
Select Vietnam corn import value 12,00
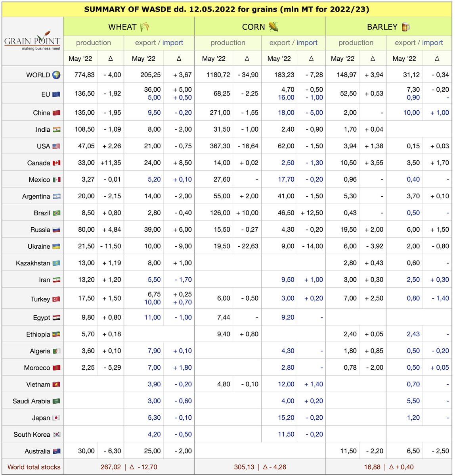pyautogui.click(x=285, y=384)
